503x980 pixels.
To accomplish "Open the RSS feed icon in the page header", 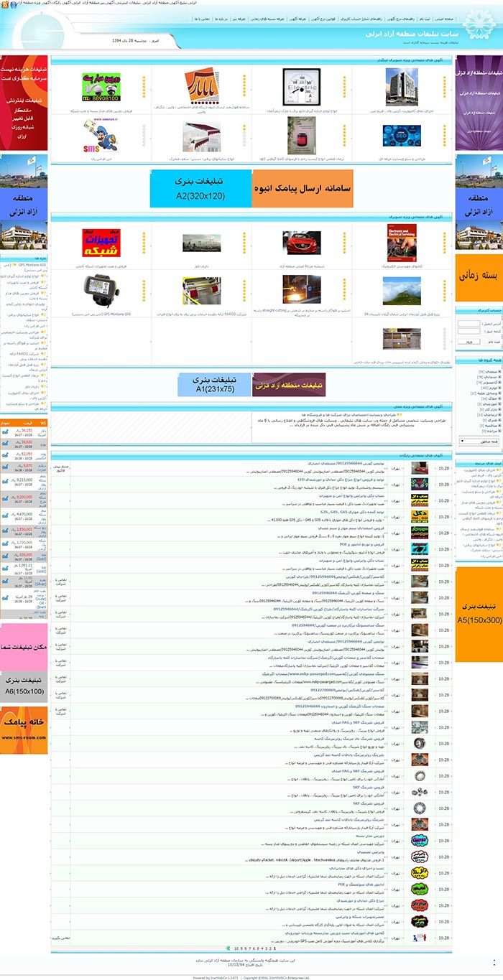I will tap(4, 4).
